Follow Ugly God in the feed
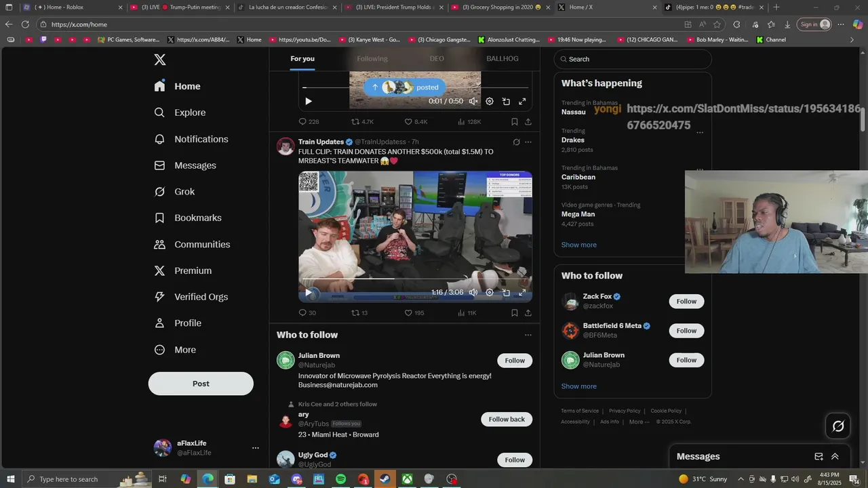 [515, 460]
